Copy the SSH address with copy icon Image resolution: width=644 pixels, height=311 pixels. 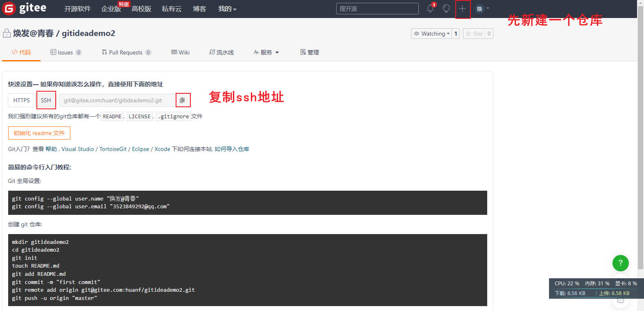tap(183, 100)
